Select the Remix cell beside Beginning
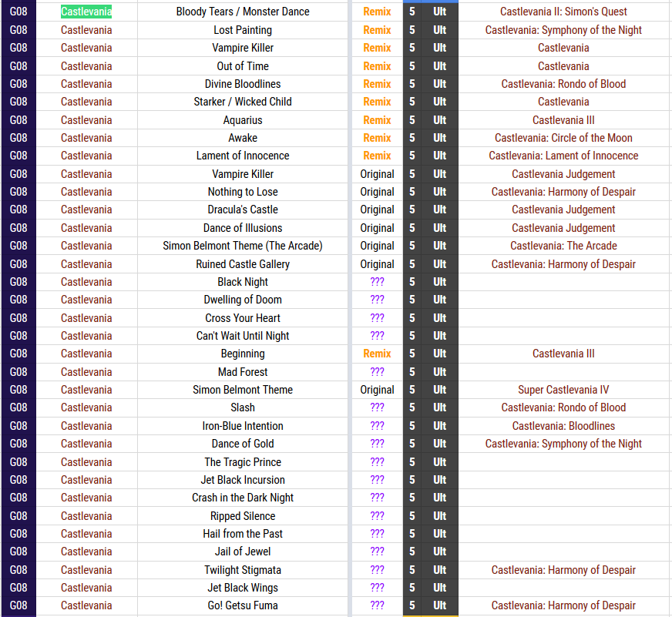The width and height of the screenshot is (672, 617). 377,354
